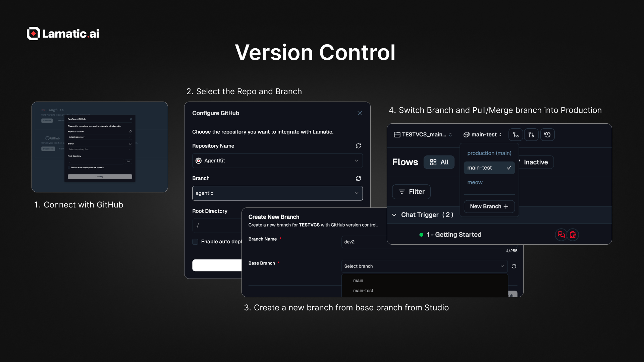Refresh the Repository Name list
The image size is (644, 362).
(x=358, y=146)
